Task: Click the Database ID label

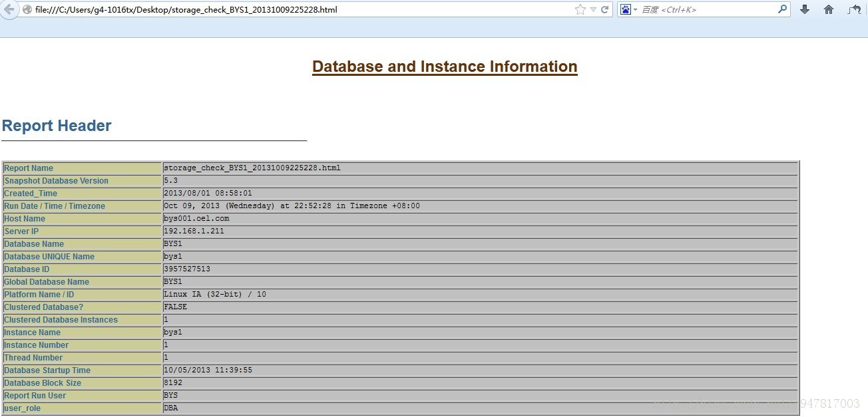Action: pos(27,269)
